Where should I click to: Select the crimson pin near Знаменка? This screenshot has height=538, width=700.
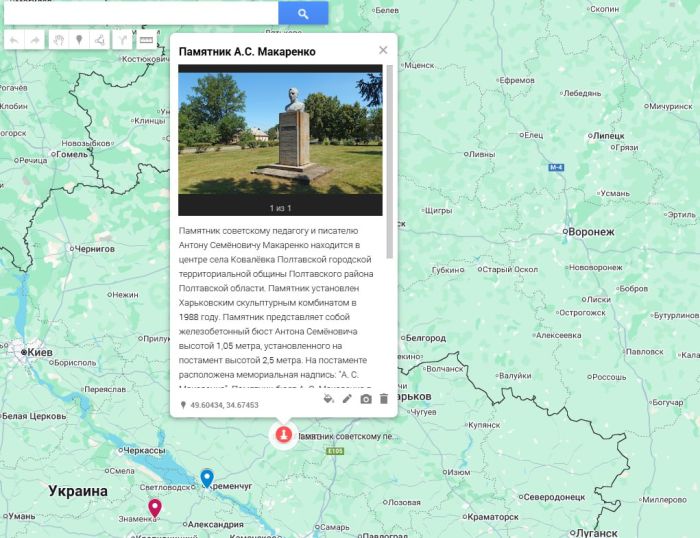coord(155,508)
